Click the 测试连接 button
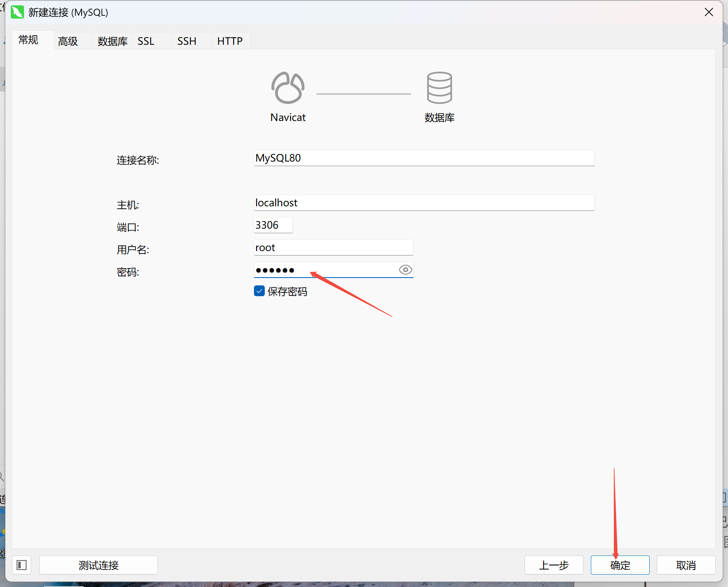Viewport: 728px width, 587px height. coord(99,565)
